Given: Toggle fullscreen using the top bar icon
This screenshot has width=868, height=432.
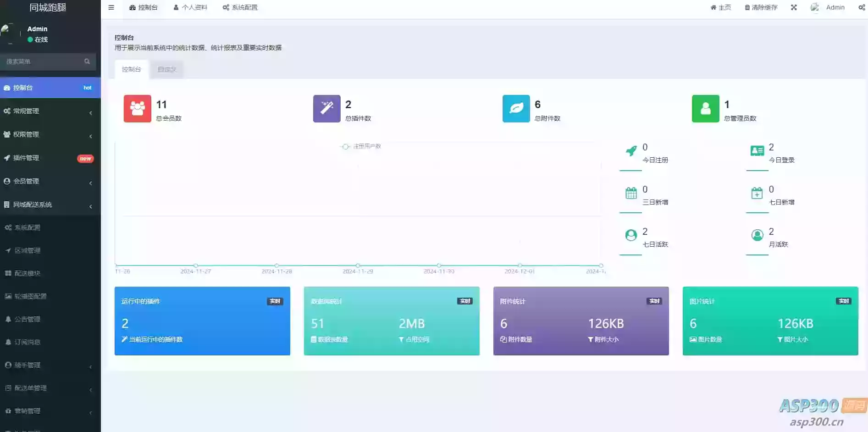Looking at the screenshot, I should (794, 7).
